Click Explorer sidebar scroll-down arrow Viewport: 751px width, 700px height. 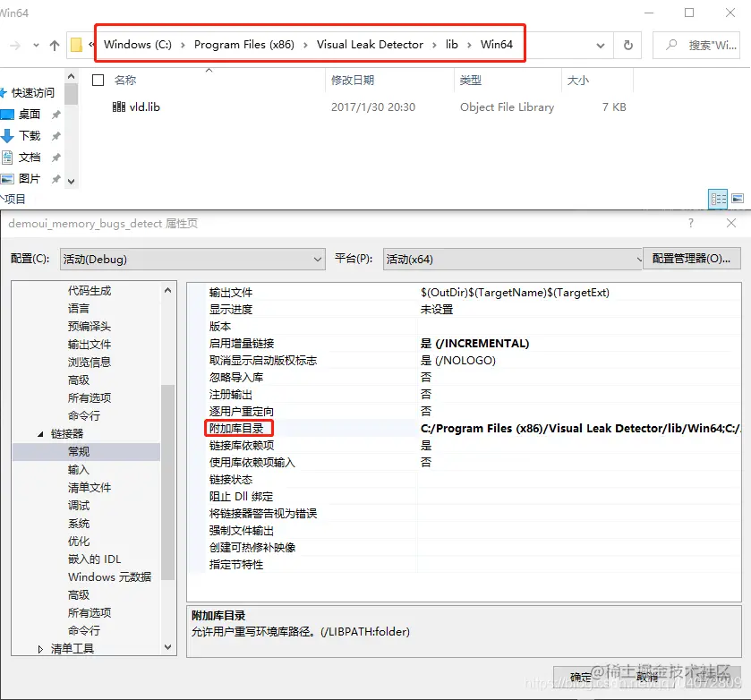(71, 181)
